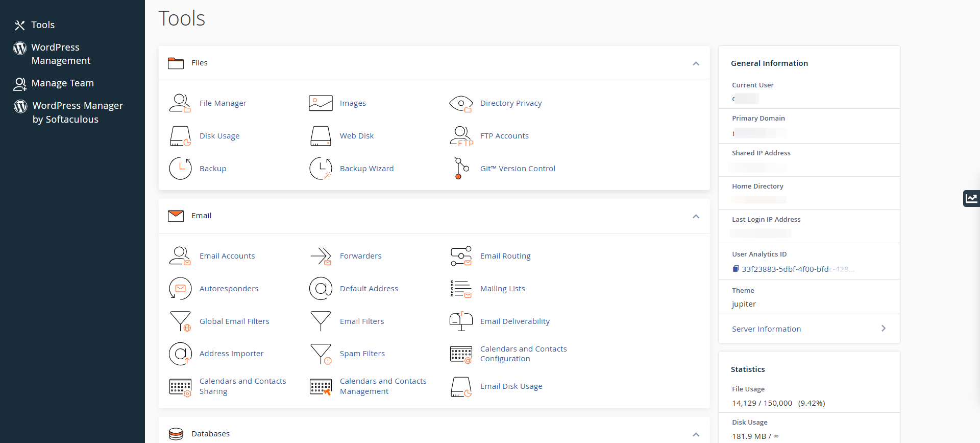Open the Address Importer icon
Image resolution: width=980 pixels, height=443 pixels.
180,354
